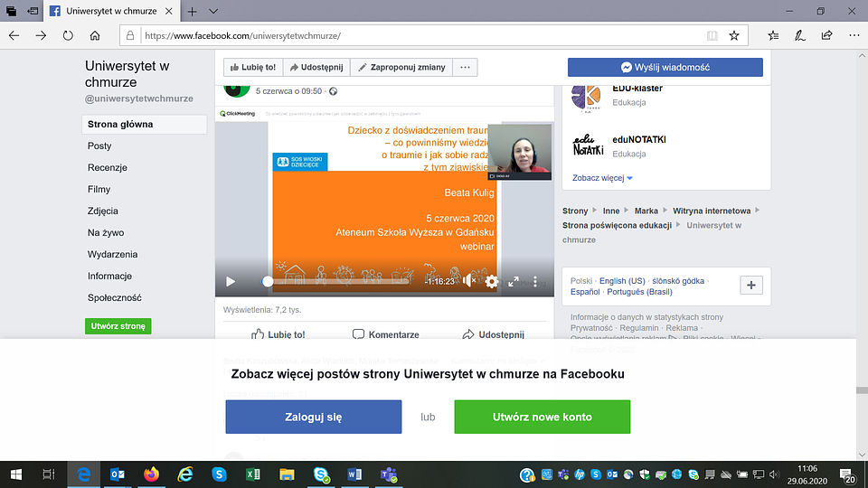The height and width of the screenshot is (488, 868).
Task: Click Lubię to! button in page header
Action: click(x=253, y=67)
